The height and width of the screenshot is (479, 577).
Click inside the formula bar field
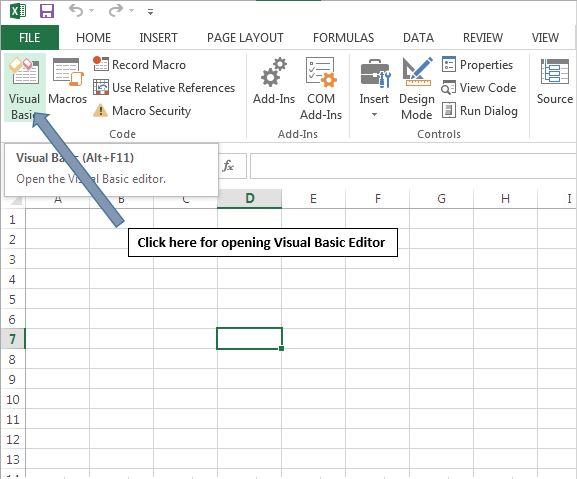point(413,166)
